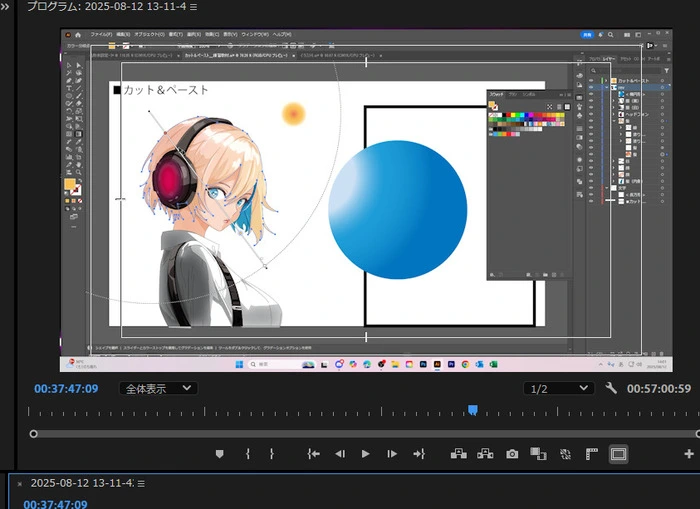Click the sequence duration 00:57:00:59

pos(659,388)
